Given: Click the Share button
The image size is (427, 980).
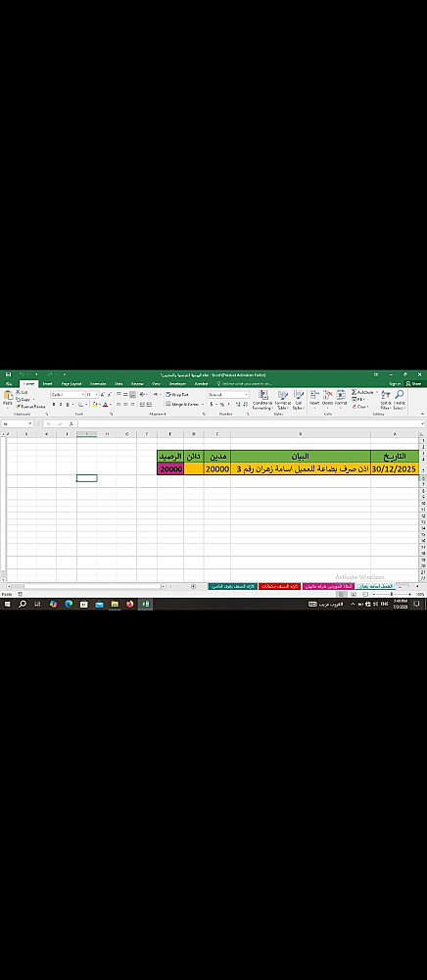Looking at the screenshot, I should [414, 384].
